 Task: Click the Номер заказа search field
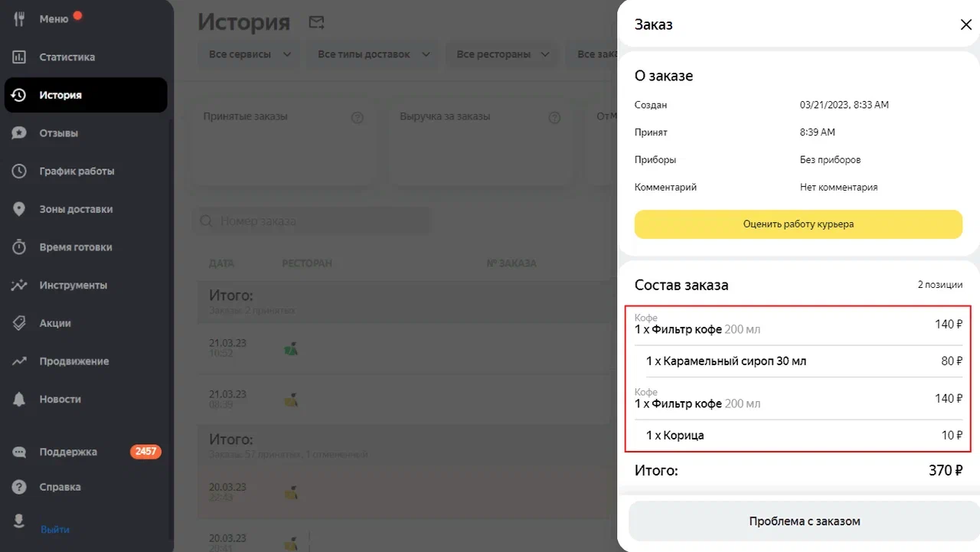(x=310, y=221)
